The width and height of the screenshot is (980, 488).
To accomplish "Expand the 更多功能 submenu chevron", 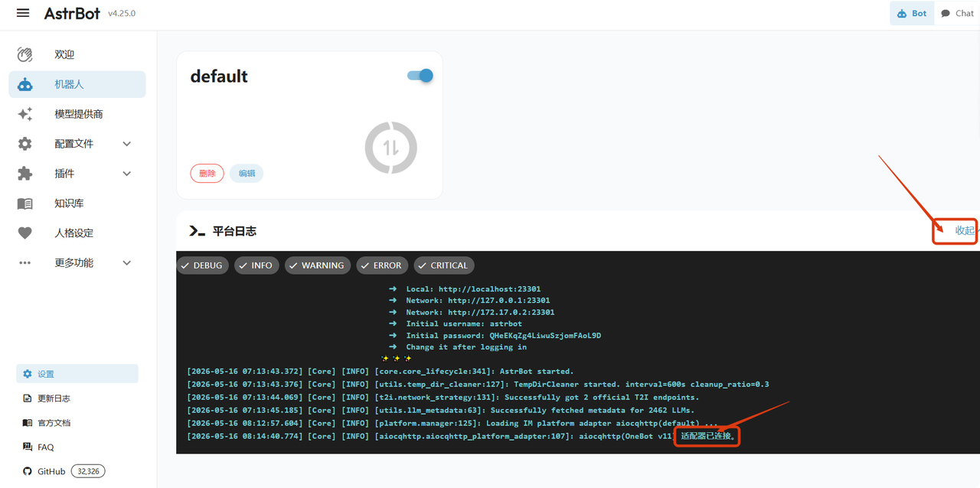I will click(x=127, y=263).
